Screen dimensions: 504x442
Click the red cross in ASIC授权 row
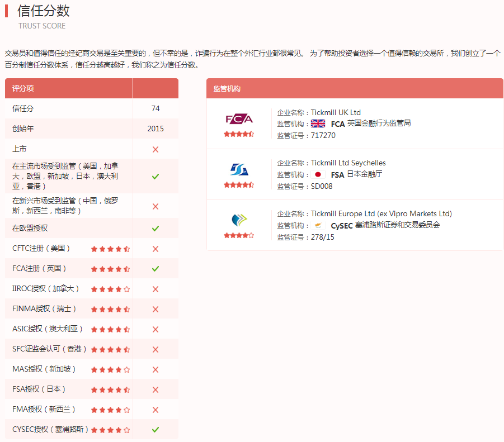pos(156,329)
